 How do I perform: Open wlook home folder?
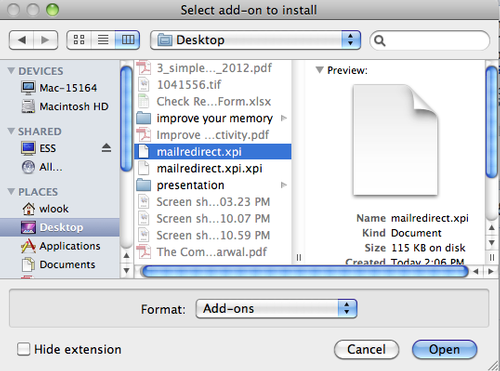[45, 209]
